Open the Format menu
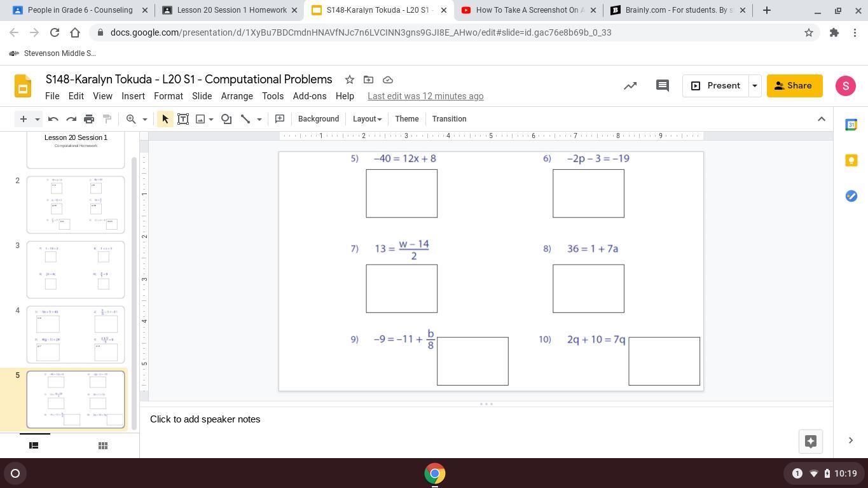 pyautogui.click(x=169, y=96)
